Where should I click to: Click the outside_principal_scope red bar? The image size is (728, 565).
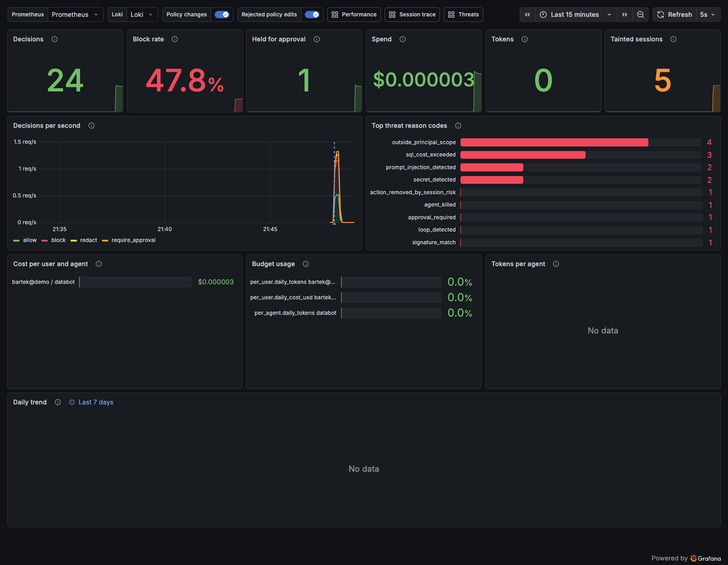pyautogui.click(x=554, y=142)
